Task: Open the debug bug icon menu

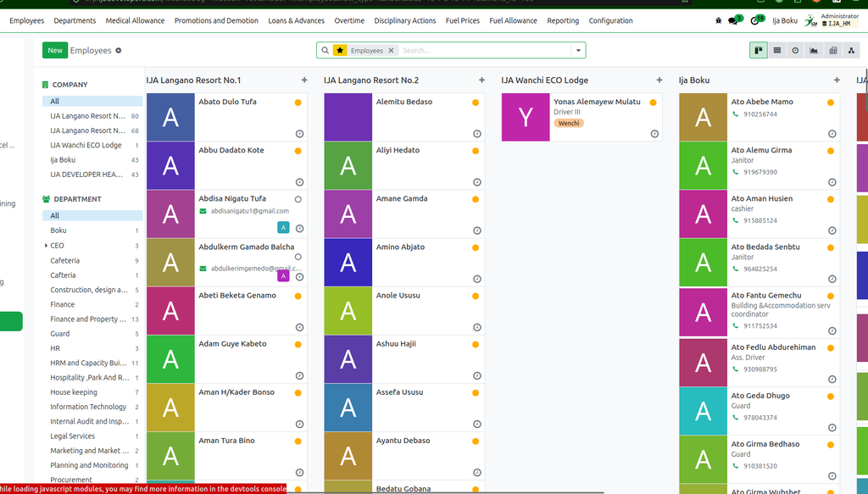Action: 719,20
